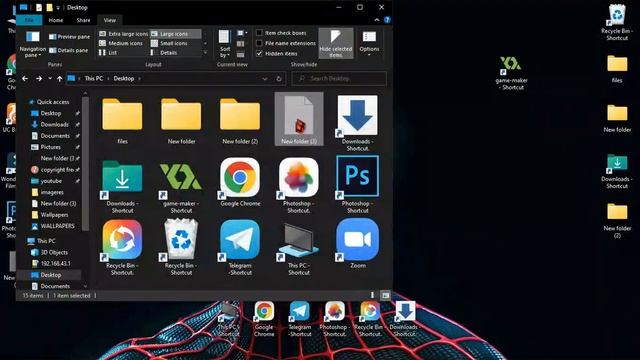Select the View ribbon tab

[109, 20]
